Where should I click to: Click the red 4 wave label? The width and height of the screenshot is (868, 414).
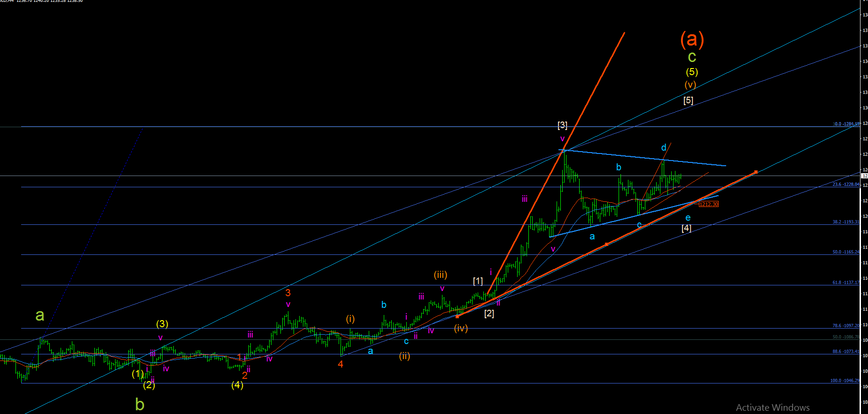[x=341, y=364]
